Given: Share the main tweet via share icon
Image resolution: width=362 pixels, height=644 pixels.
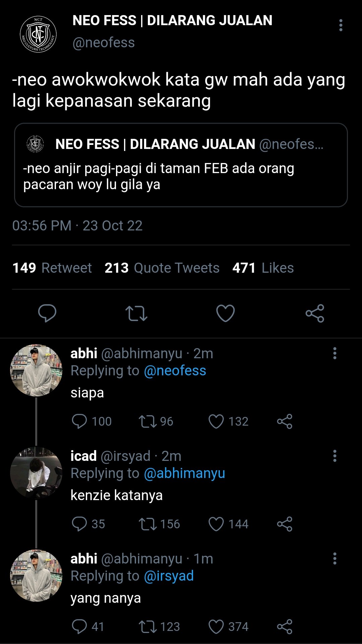Looking at the screenshot, I should coord(315,313).
